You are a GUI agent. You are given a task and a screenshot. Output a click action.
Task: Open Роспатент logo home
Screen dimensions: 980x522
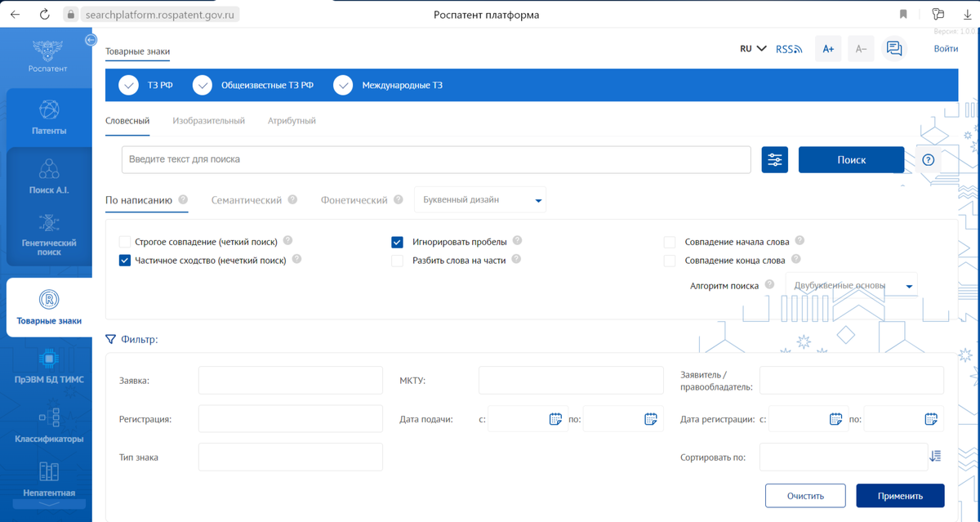pos(47,57)
